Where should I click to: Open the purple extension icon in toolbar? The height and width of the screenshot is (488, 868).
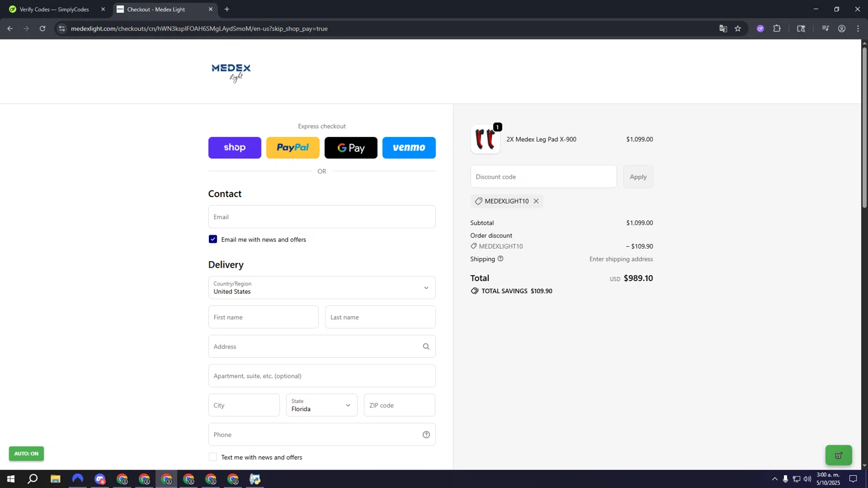(760, 28)
